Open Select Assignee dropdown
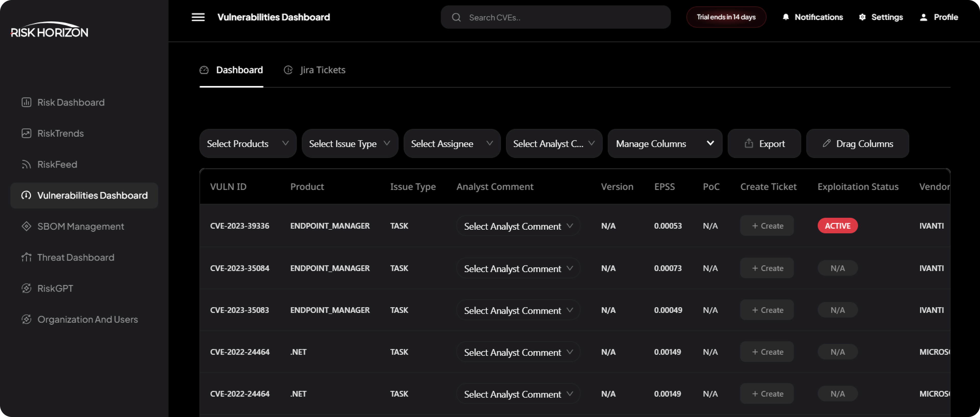This screenshot has width=980, height=417. [452, 143]
